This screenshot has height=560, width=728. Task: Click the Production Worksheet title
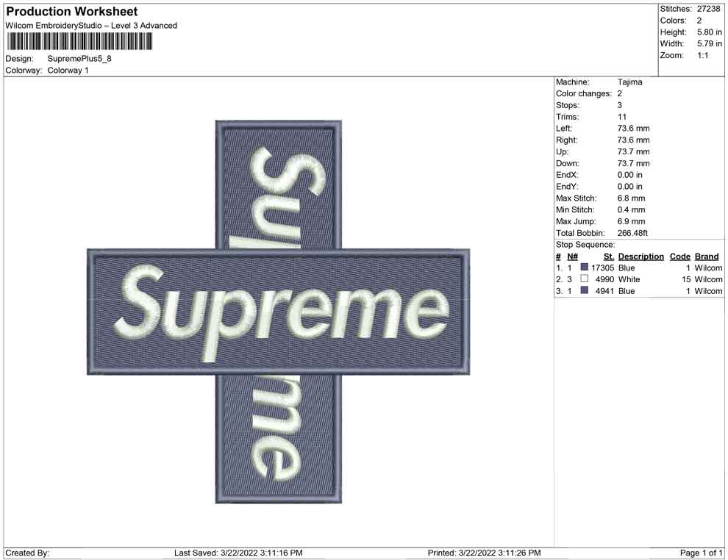coord(71,12)
